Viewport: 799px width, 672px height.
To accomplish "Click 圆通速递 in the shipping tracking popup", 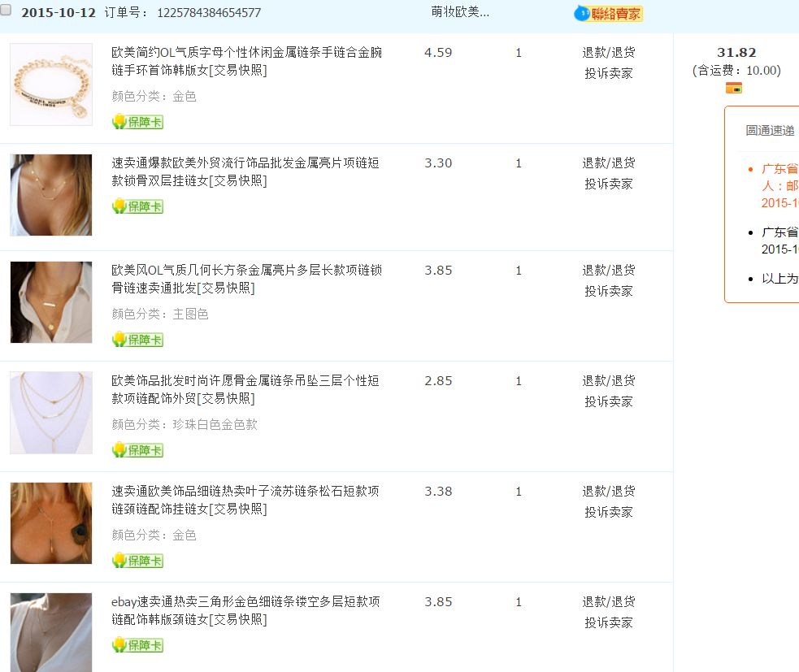I will pos(770,131).
